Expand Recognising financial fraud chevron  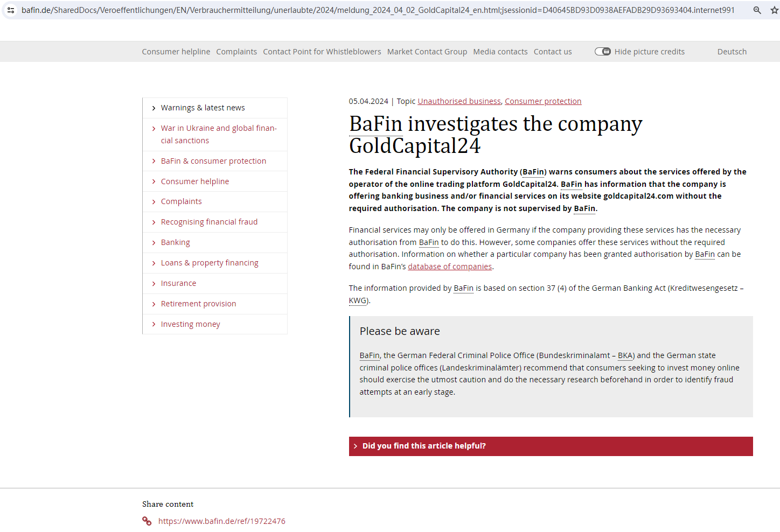click(154, 222)
